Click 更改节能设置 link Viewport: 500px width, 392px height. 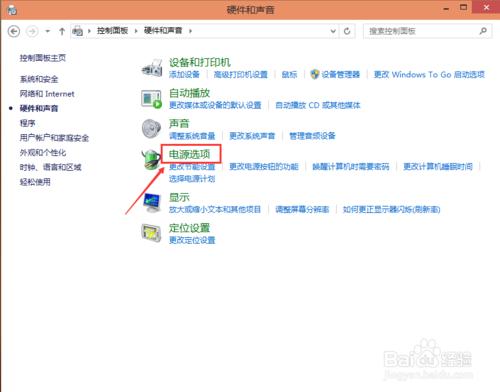[x=192, y=167]
